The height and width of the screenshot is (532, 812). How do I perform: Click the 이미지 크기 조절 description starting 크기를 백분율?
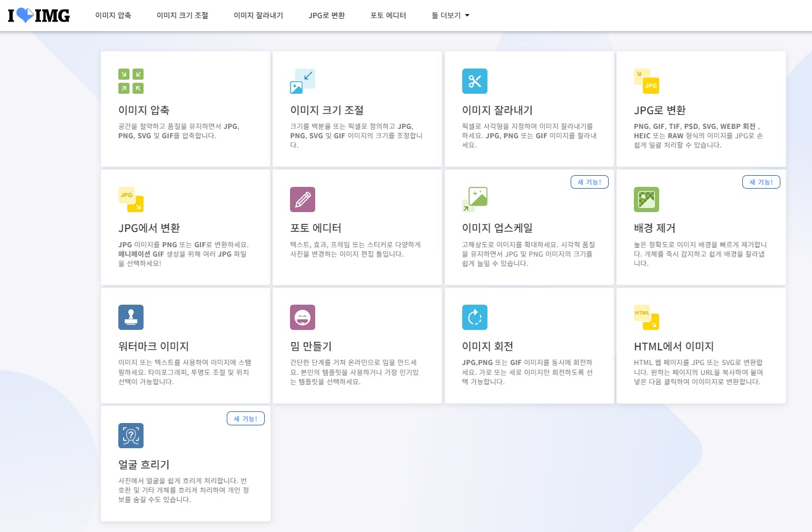[356, 136]
